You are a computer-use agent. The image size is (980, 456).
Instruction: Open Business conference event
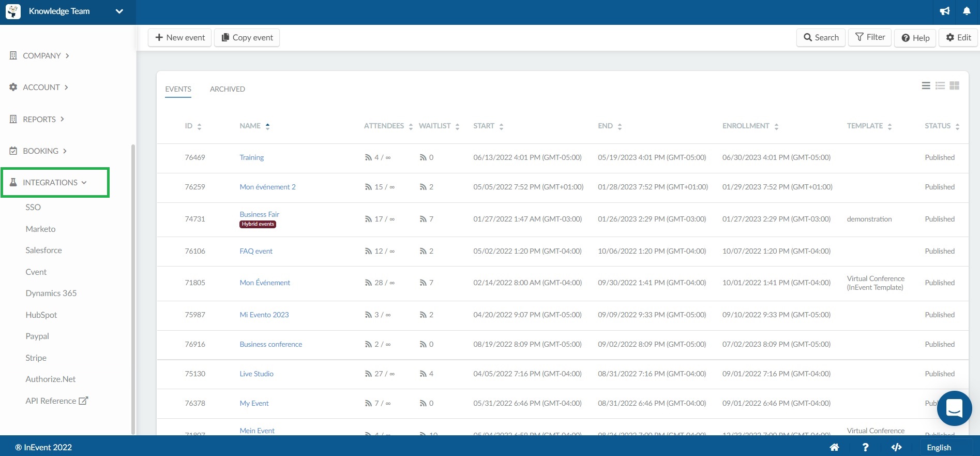(x=271, y=344)
